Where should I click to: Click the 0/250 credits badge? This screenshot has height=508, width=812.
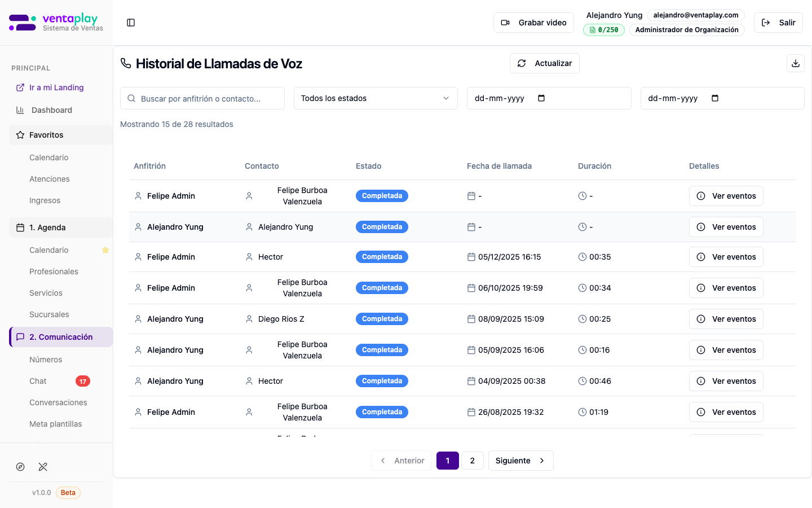pyautogui.click(x=603, y=30)
